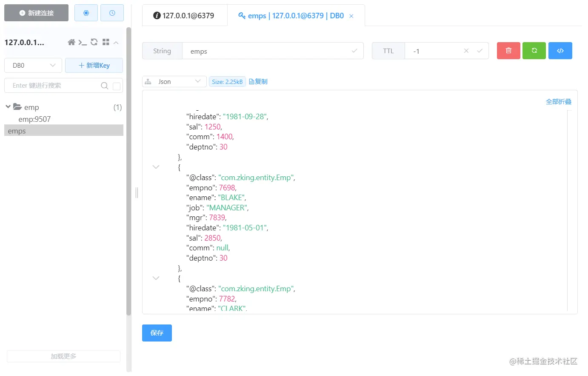
Task: Refresh key with green reload button
Action: click(x=534, y=51)
